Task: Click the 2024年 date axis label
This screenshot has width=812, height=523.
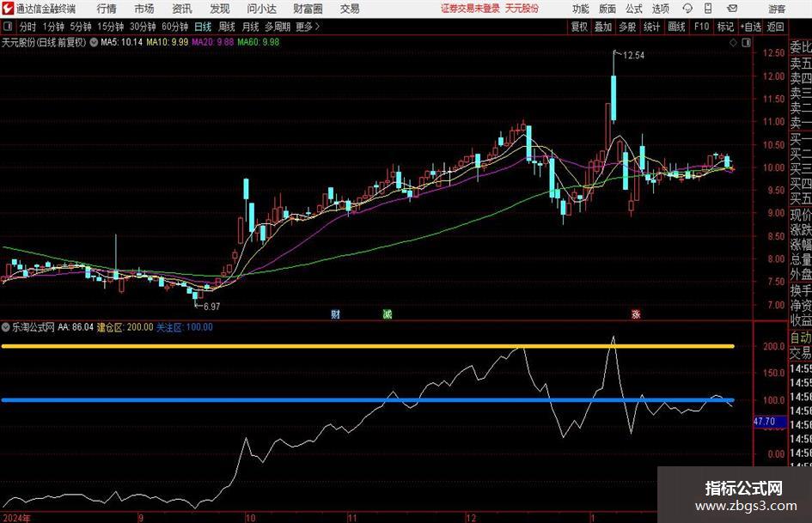Action: click(x=16, y=518)
